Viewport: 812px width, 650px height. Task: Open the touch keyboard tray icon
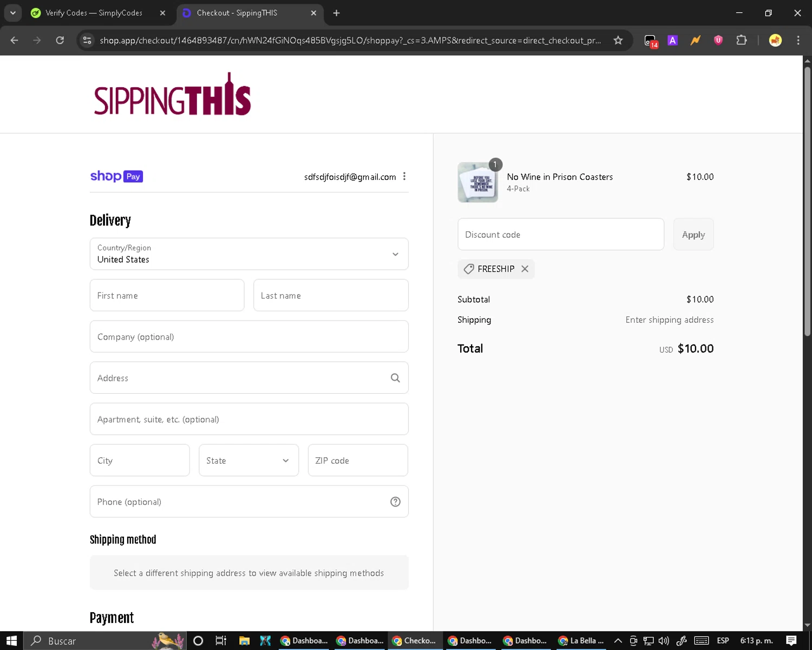click(x=702, y=641)
